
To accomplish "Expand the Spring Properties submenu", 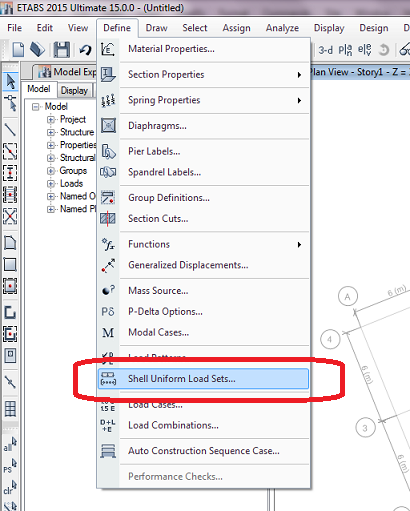I will [203, 100].
